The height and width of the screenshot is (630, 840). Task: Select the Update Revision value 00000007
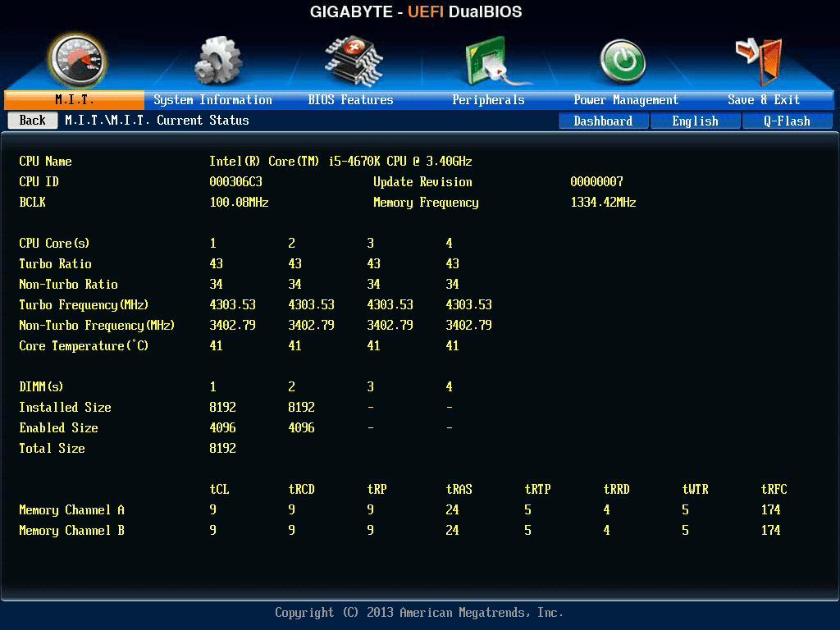597,181
